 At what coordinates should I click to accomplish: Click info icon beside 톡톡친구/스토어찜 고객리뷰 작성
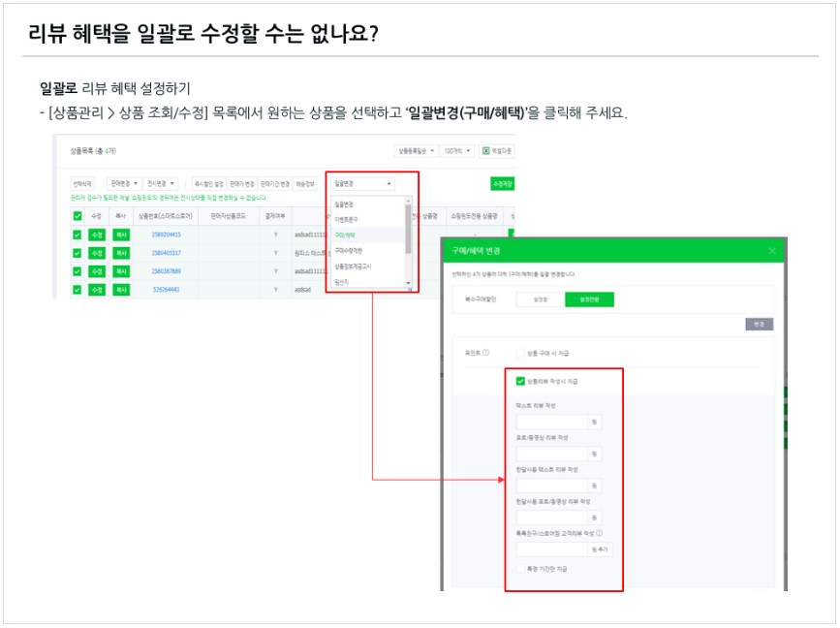coord(600,532)
